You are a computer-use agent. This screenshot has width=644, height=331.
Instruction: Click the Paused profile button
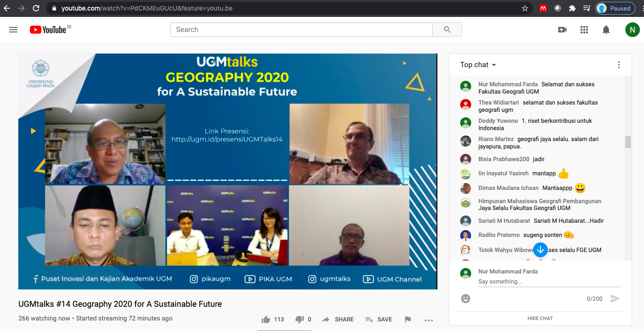tap(615, 8)
